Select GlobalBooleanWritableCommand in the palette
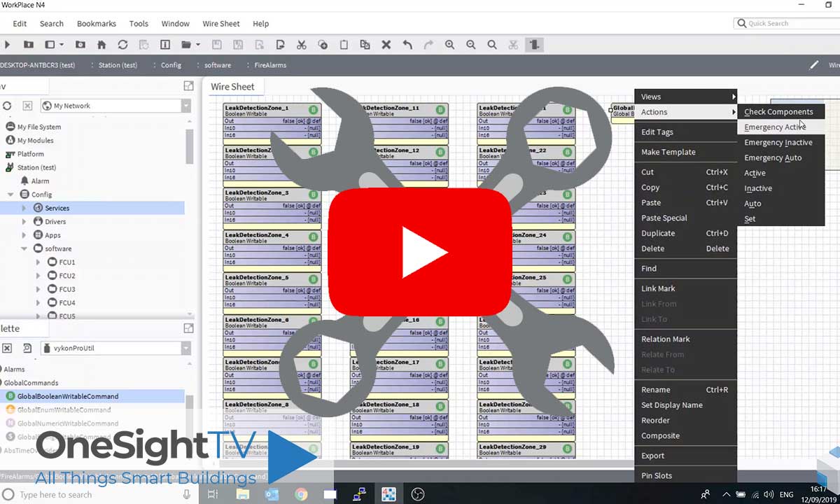 92,396
